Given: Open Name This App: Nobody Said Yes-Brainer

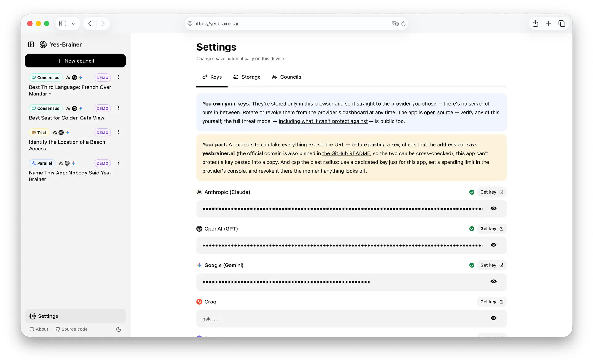Looking at the screenshot, I should (x=70, y=176).
